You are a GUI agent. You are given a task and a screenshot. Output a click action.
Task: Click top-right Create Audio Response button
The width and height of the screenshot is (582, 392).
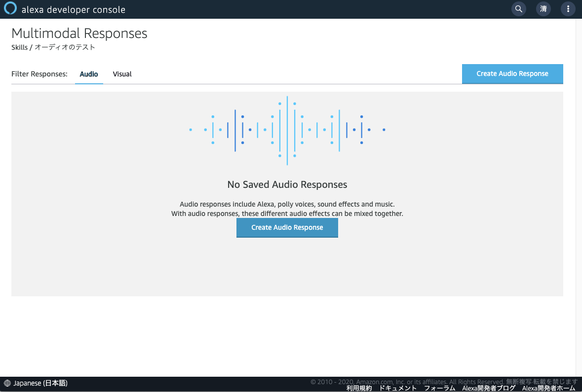tap(512, 74)
